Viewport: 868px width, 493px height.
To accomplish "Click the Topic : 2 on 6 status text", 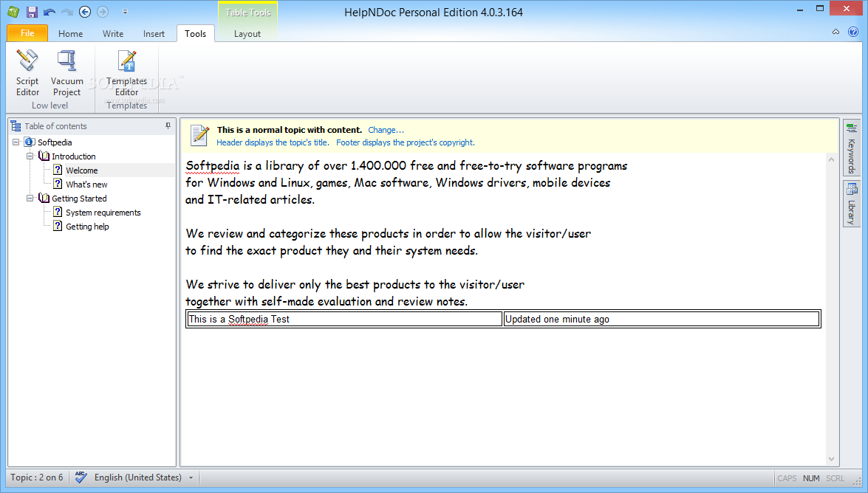I will (x=36, y=478).
